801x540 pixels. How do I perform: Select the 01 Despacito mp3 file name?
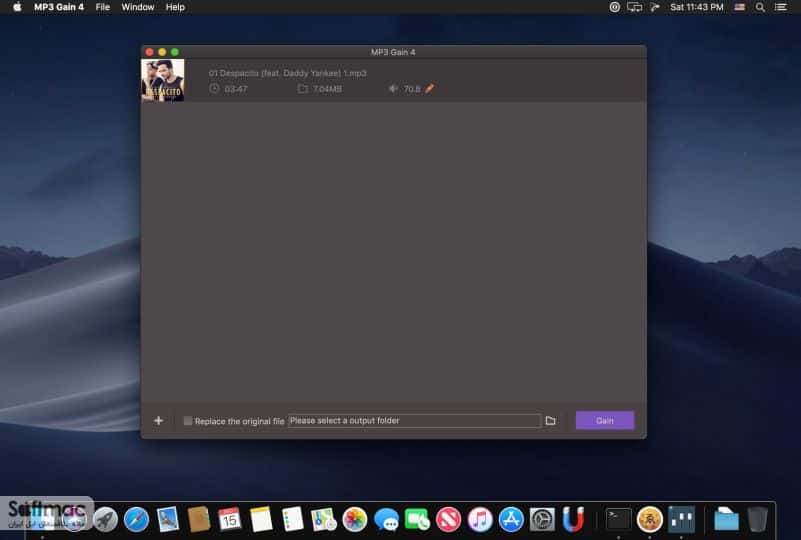coord(288,73)
